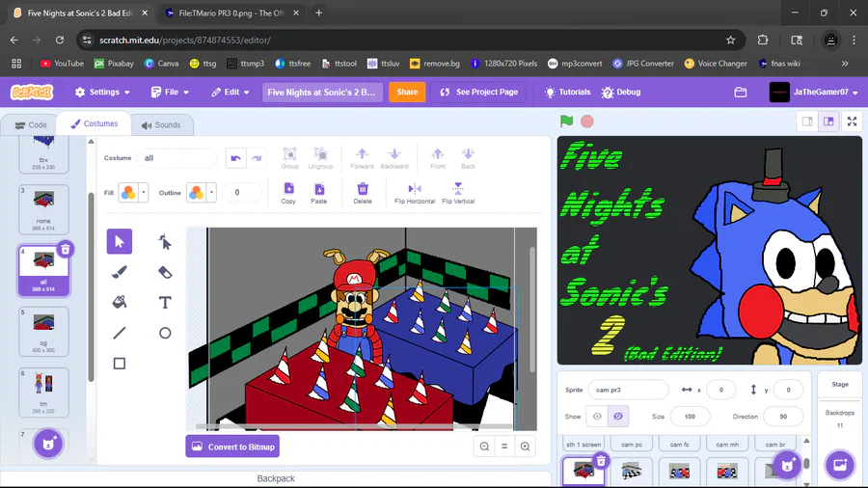Copy the selected shape
The image size is (868, 488).
click(x=288, y=193)
